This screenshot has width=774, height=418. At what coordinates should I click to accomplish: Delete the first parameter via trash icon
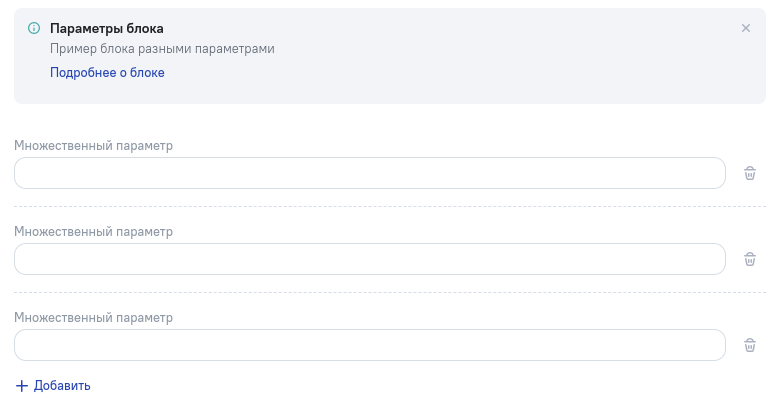tap(749, 173)
